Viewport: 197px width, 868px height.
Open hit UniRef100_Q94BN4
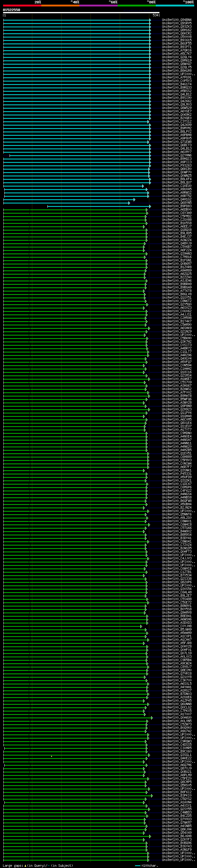pyautogui.click(x=177, y=20)
